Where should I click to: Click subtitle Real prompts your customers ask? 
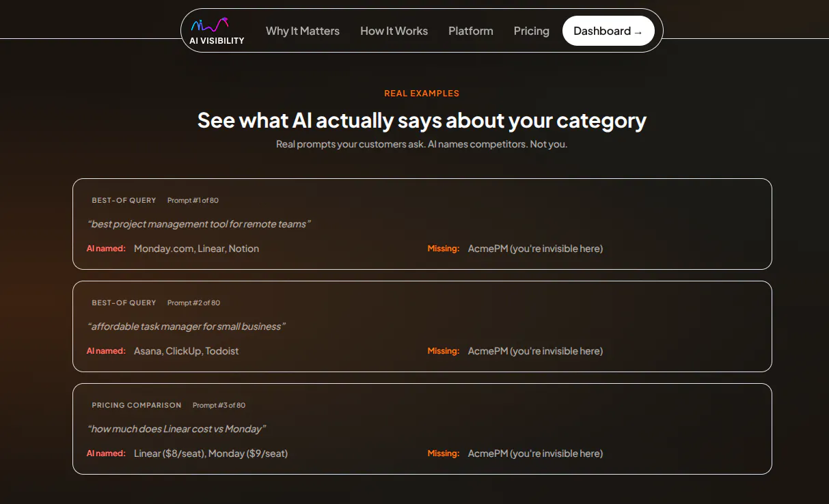[x=422, y=144]
